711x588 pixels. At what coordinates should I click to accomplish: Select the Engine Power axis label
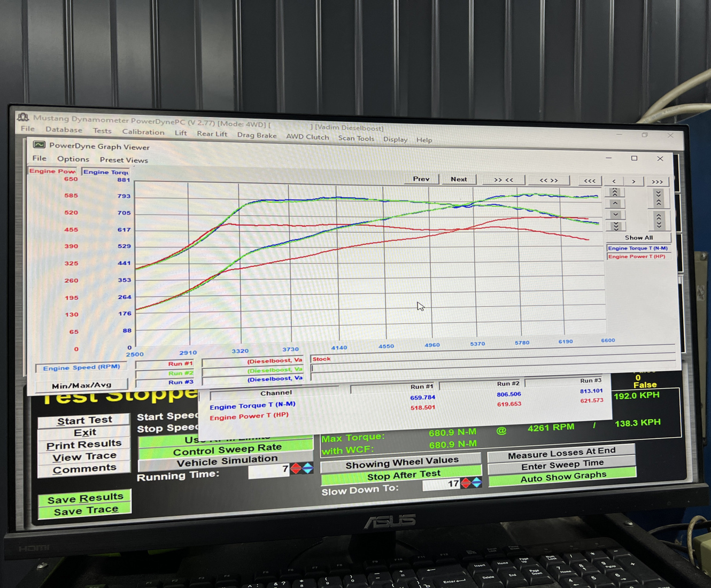(x=52, y=171)
